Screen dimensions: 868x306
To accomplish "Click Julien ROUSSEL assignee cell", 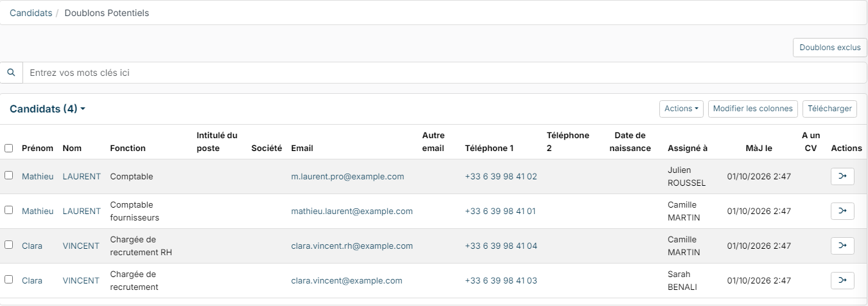I will 686,176.
